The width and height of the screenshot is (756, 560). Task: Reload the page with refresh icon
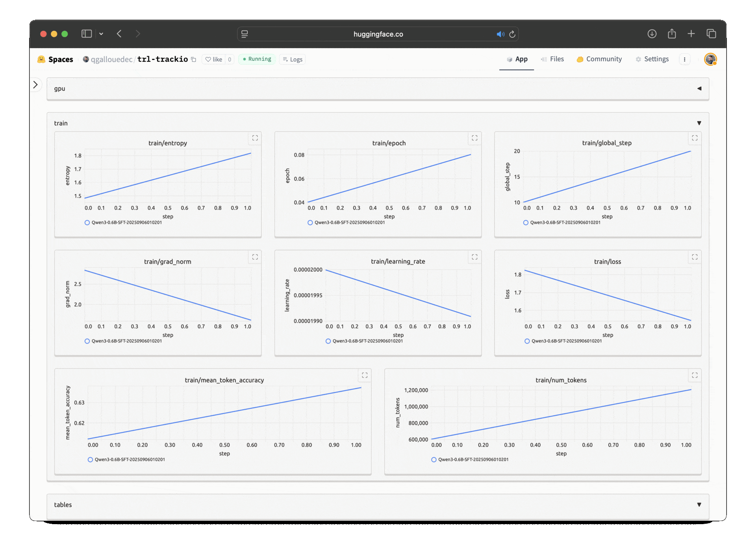pyautogui.click(x=512, y=34)
